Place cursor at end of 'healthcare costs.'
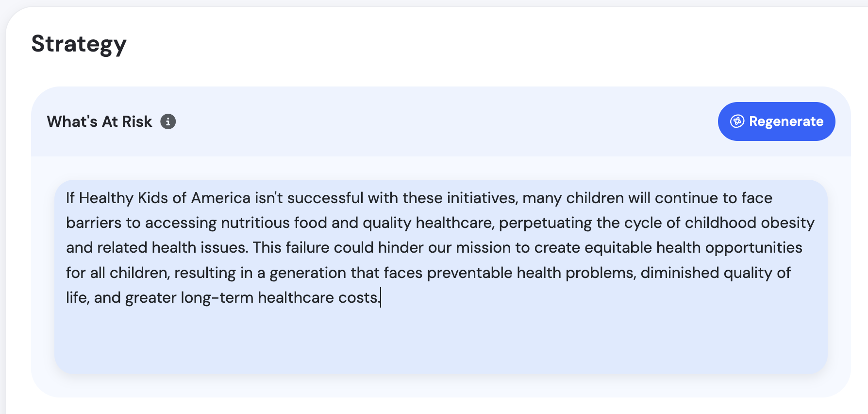Viewport: 868px width, 414px height. point(381,297)
